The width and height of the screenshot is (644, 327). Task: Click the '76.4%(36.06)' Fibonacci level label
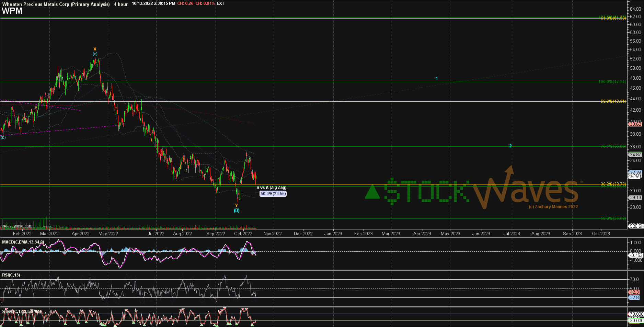click(613, 146)
